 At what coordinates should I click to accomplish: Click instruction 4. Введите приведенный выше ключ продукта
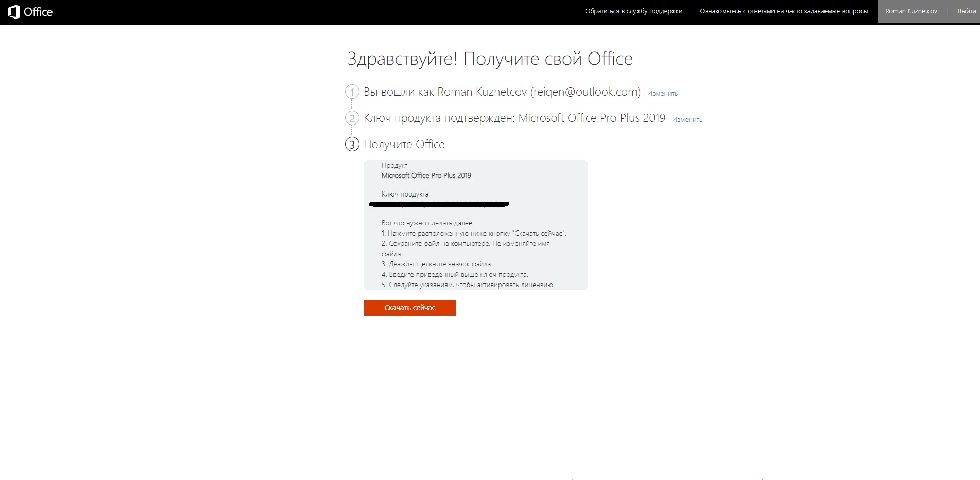click(x=455, y=274)
